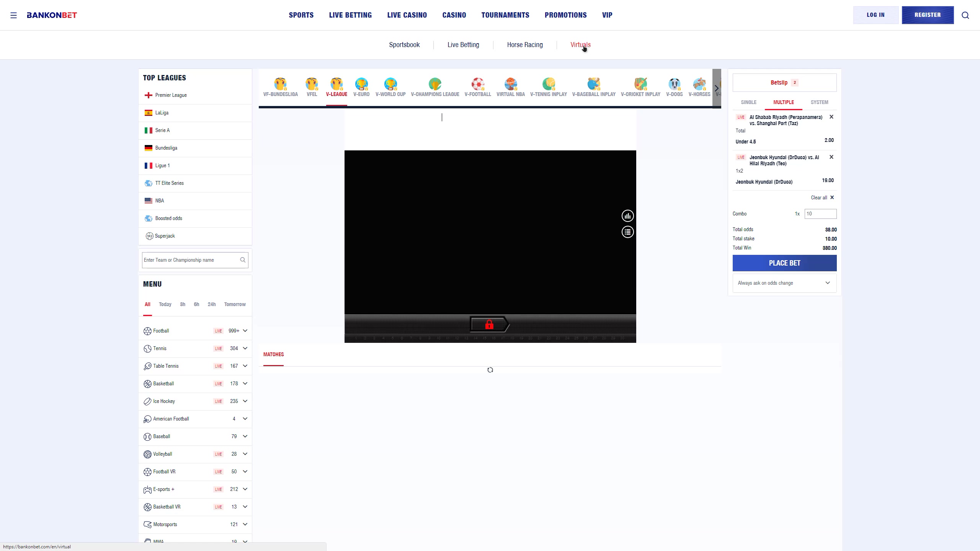Remove Al Shabab Riyadh bet from betslip

click(x=831, y=117)
